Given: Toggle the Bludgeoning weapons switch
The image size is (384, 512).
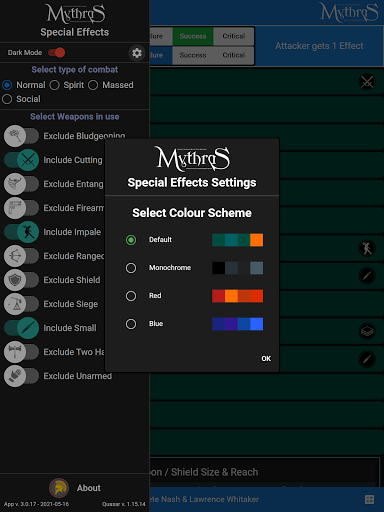Looking at the screenshot, I should tap(21, 136).
